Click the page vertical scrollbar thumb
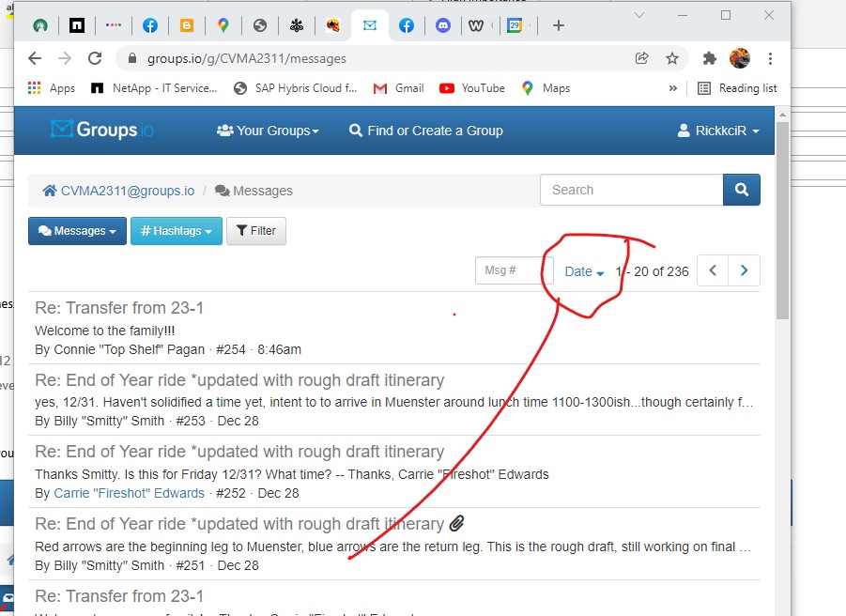 [782, 220]
